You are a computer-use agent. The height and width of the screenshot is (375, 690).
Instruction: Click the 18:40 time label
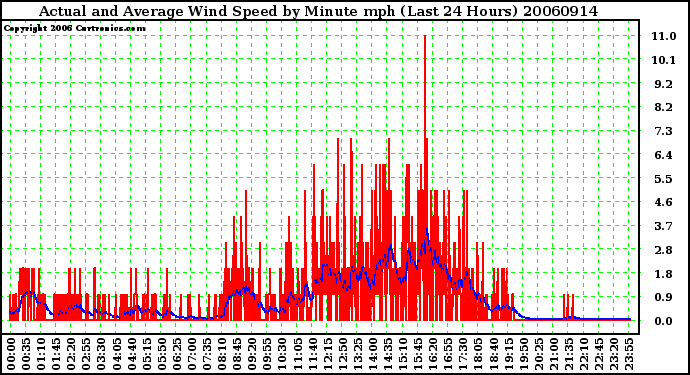tap(494, 354)
